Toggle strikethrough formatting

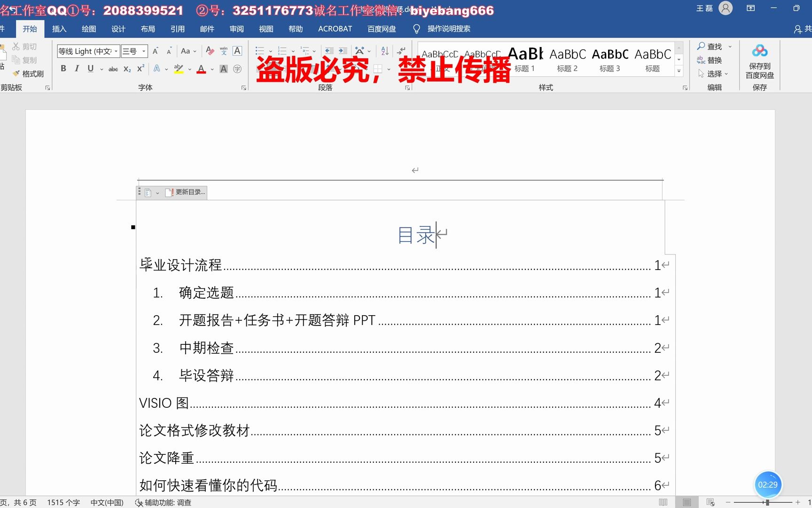point(113,69)
